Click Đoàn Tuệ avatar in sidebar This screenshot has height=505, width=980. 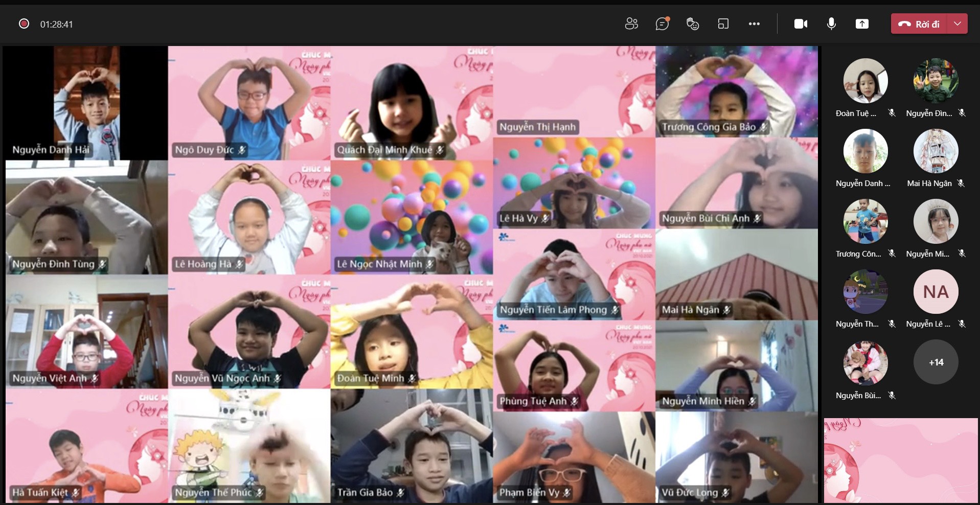(x=865, y=81)
